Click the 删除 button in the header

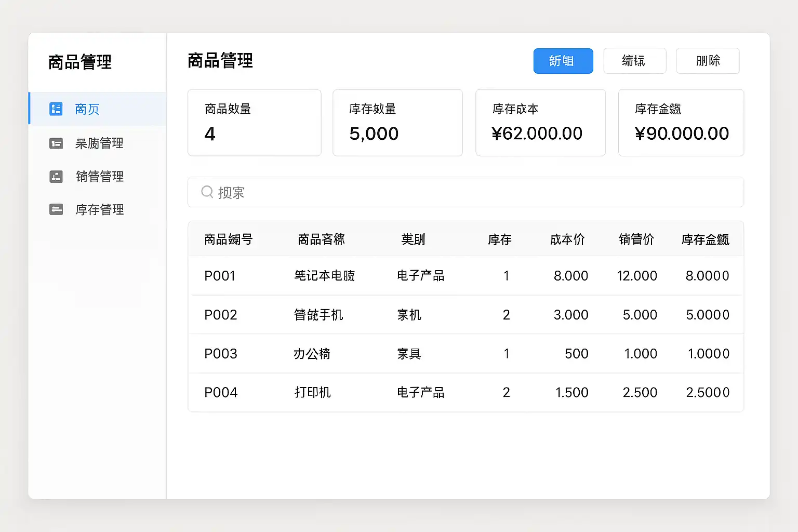pos(707,61)
